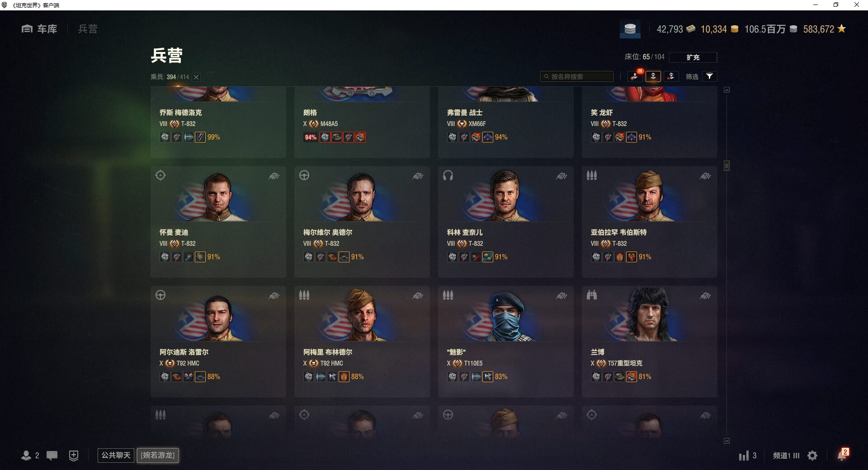Screen dimensions: 868x470
Task: Focus the 按名称搜索 name search field
Action: click(577, 76)
